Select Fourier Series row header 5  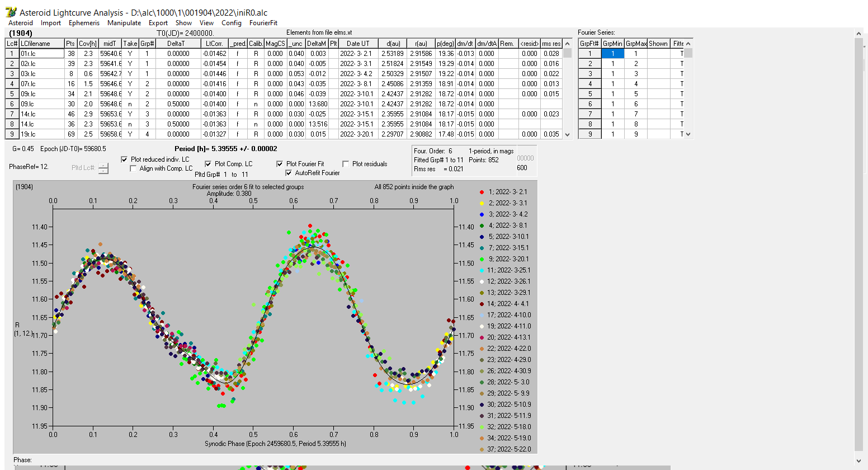tap(589, 94)
